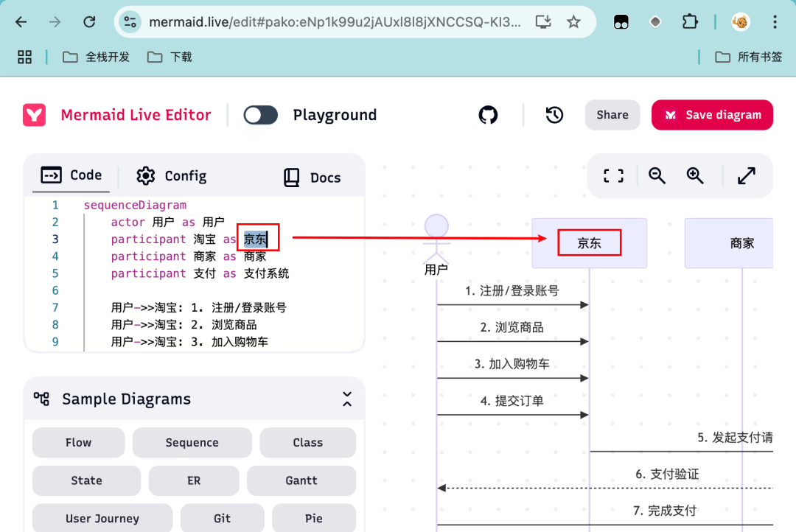The width and height of the screenshot is (796, 532).
Task: Click the Mermaid Live Editor title link
Action: 136,115
